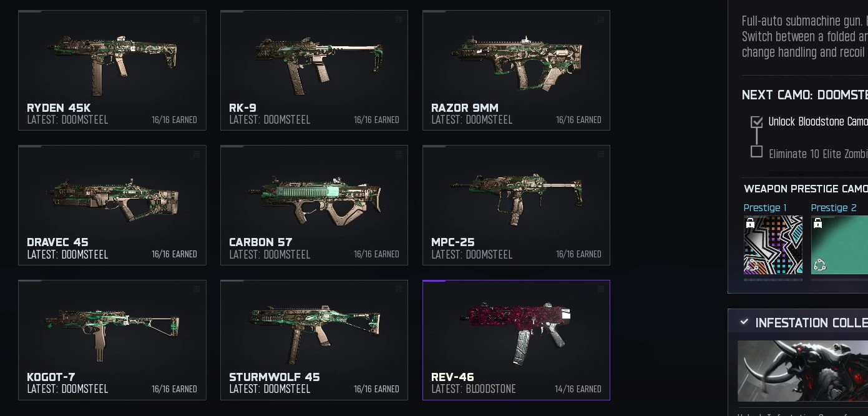Click the lock icon on Prestige 1 camo
868x416 pixels.
point(751,223)
